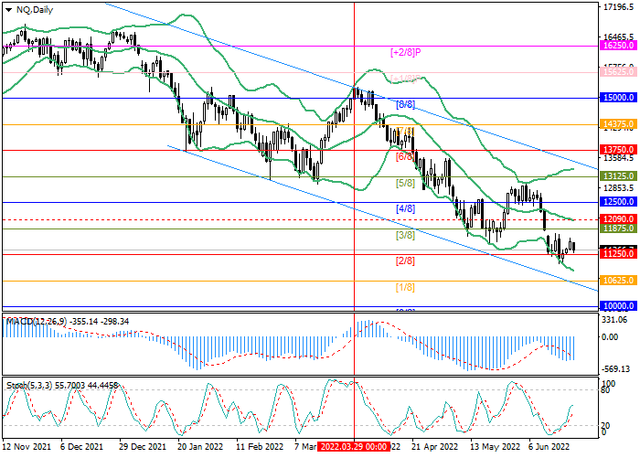Select the 12500.0 blue price label

[x=618, y=202]
